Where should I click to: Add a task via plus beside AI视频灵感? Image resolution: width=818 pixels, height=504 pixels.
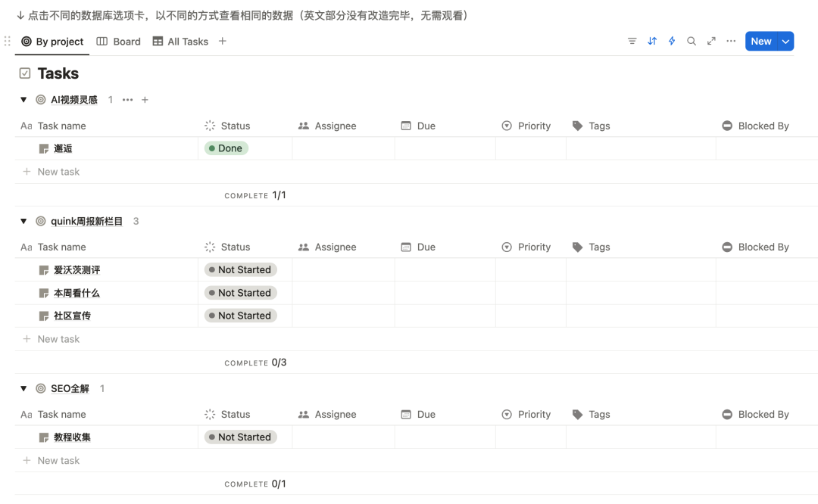click(x=145, y=100)
